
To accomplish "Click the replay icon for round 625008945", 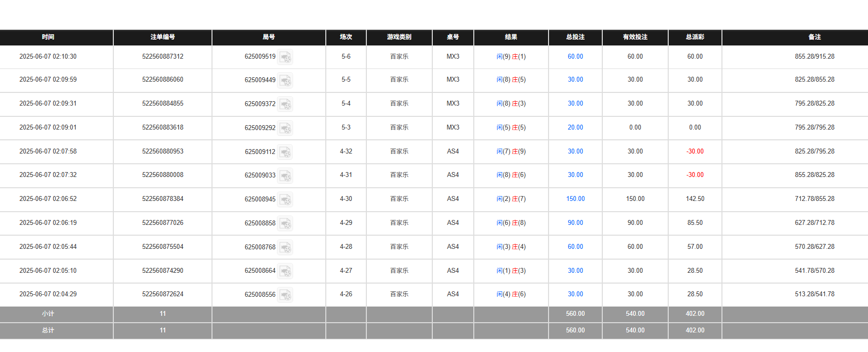I will pos(285,199).
